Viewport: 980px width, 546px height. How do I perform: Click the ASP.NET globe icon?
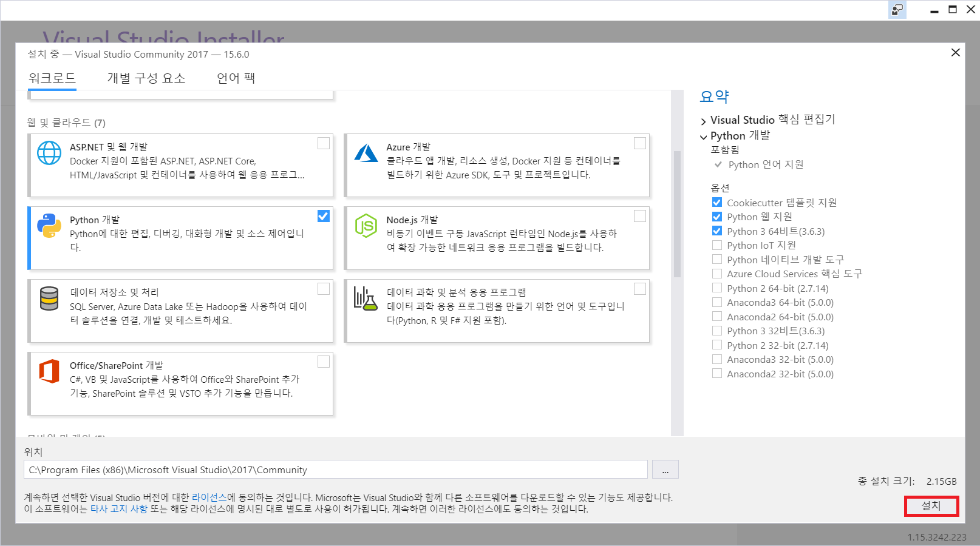click(49, 153)
